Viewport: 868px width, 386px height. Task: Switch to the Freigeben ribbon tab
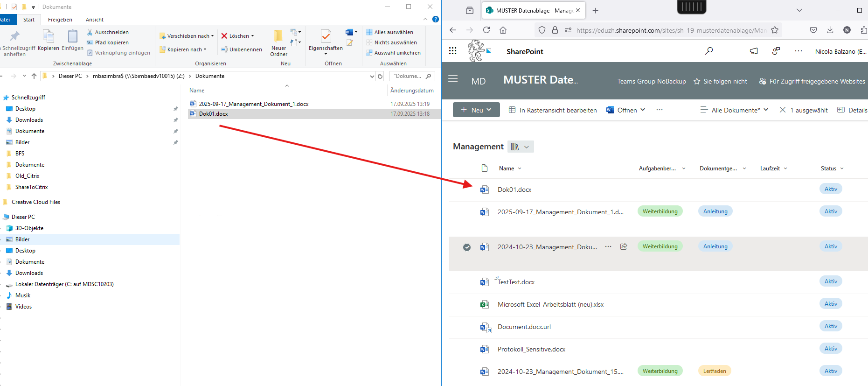60,20
